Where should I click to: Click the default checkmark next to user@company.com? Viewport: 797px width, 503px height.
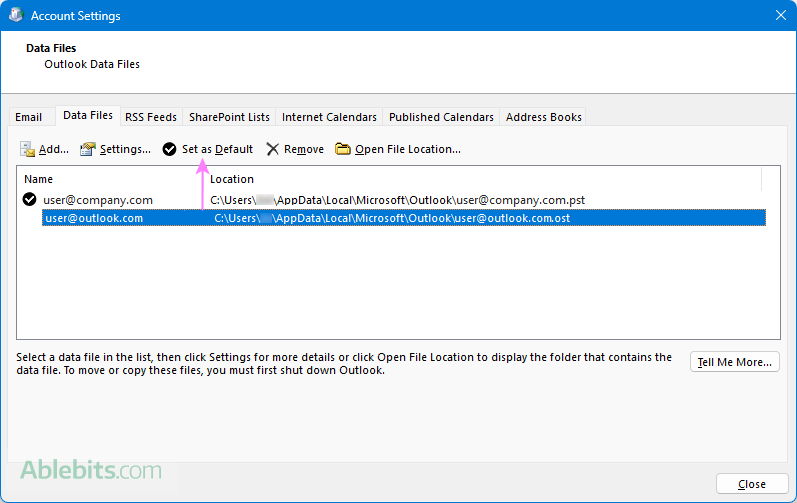(x=29, y=199)
